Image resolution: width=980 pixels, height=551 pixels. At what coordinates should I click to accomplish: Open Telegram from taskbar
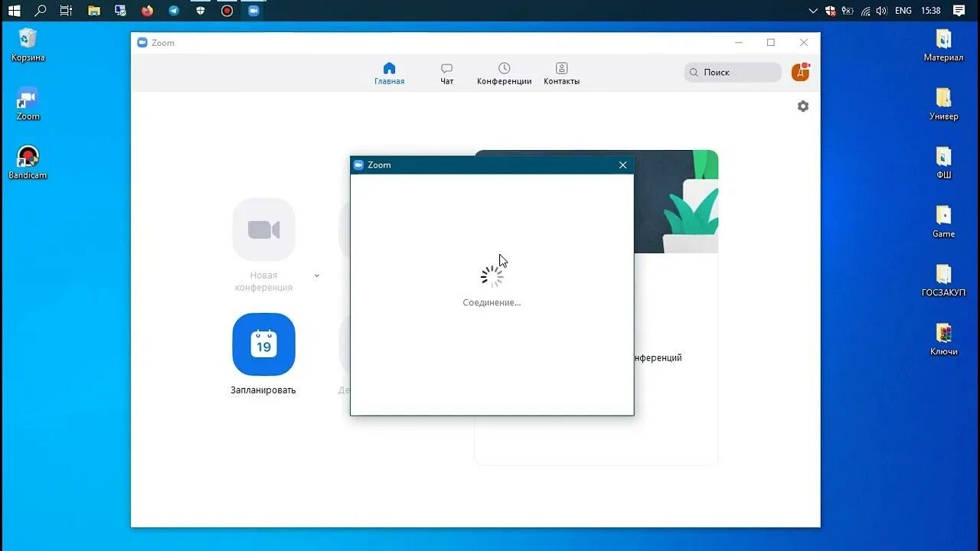click(x=174, y=11)
